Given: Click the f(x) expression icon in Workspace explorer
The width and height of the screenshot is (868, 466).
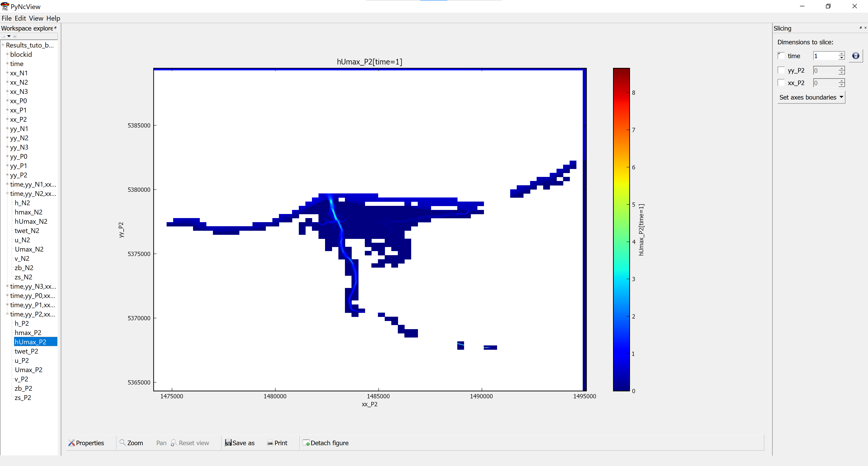Looking at the screenshot, I should tap(15, 36).
